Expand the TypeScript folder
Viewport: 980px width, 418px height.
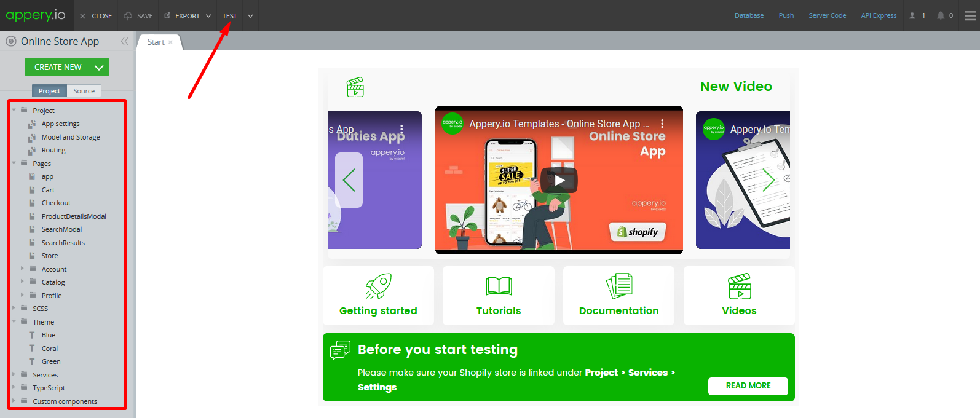14,388
